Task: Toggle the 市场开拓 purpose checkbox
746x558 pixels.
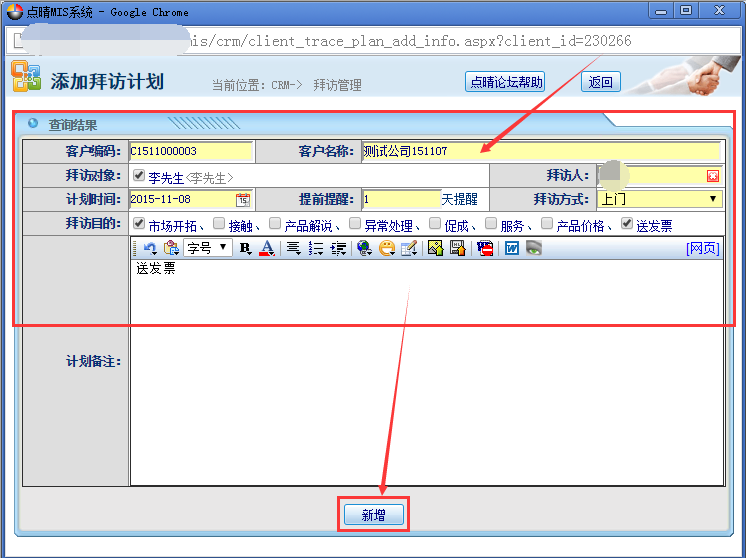Action: pos(139,224)
